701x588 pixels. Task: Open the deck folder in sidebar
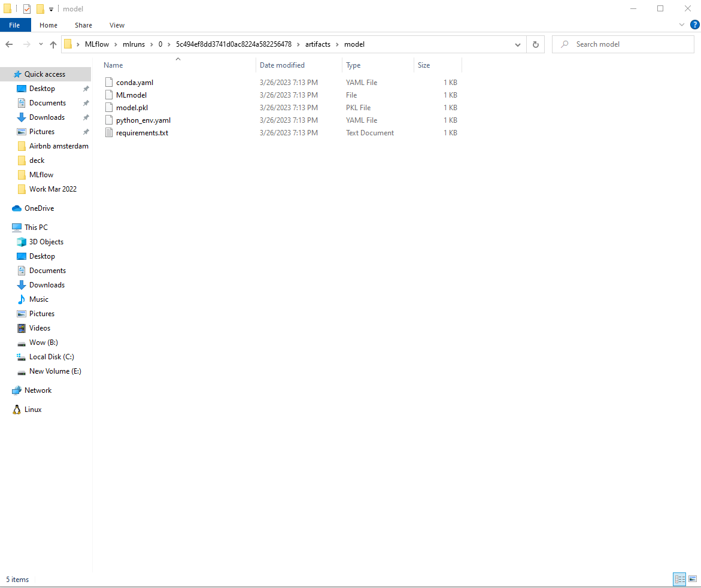pos(37,160)
